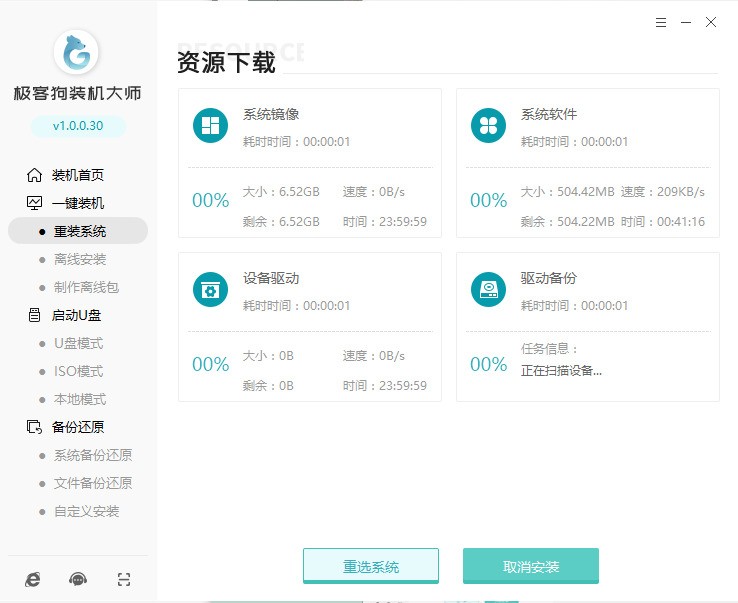Click the USB drive icon beside 启动U盘
The image size is (738, 603).
(34, 315)
